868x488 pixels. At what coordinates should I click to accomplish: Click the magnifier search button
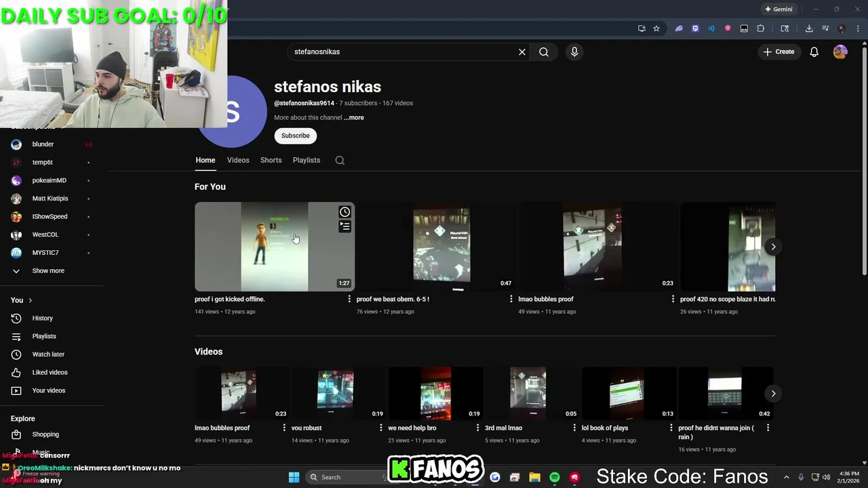click(544, 52)
